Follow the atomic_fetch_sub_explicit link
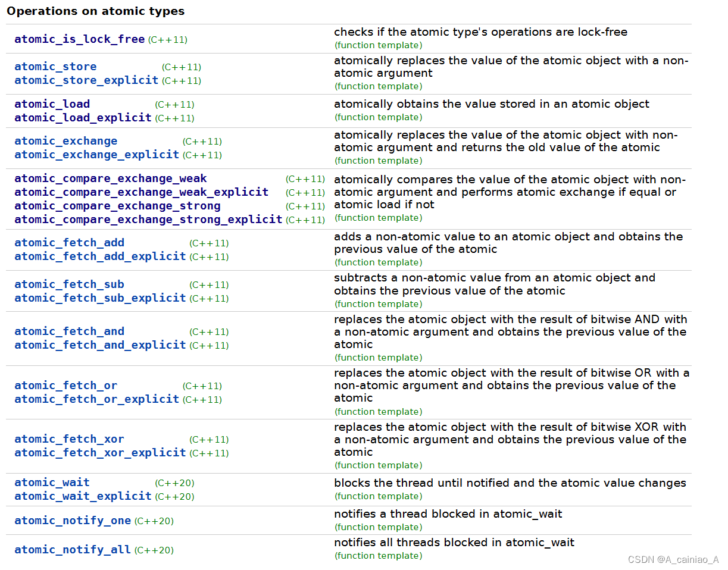The image size is (728, 570). pyautogui.click(x=101, y=298)
